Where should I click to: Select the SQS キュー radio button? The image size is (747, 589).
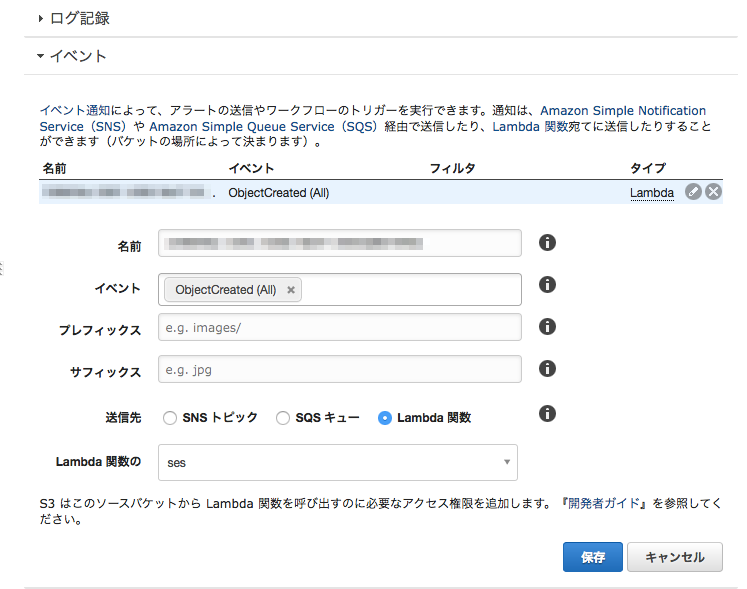(283, 418)
